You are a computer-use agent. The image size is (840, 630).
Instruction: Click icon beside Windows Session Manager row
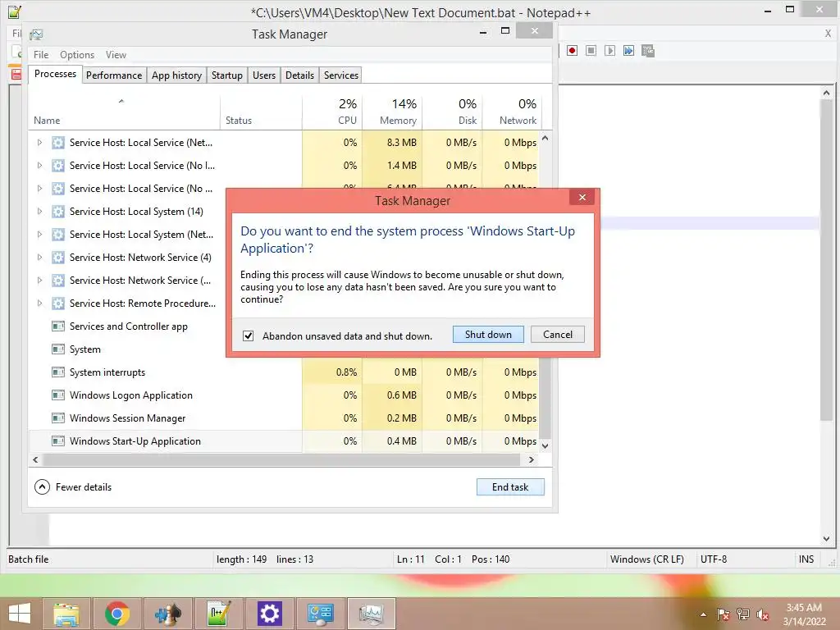(x=58, y=418)
